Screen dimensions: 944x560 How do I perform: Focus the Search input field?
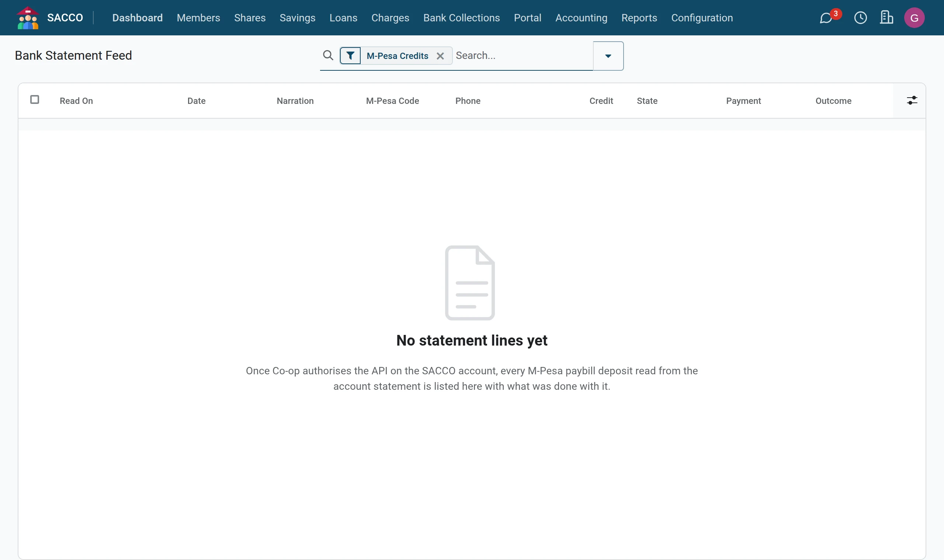tap(523, 56)
